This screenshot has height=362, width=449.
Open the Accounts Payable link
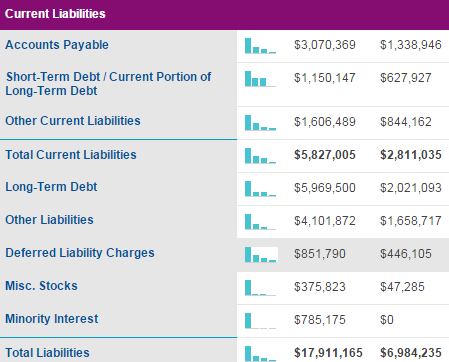pos(57,45)
